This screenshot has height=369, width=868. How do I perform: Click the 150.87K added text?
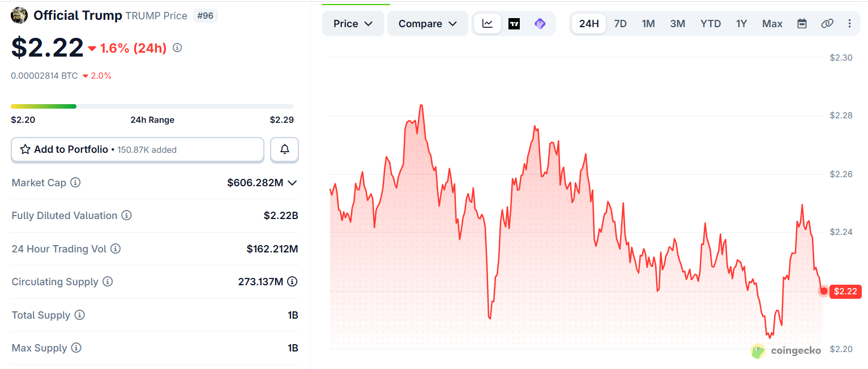tap(147, 150)
